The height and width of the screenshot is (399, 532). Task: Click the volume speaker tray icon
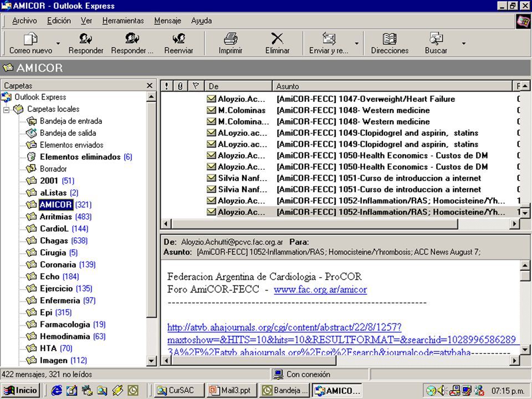coord(442,391)
